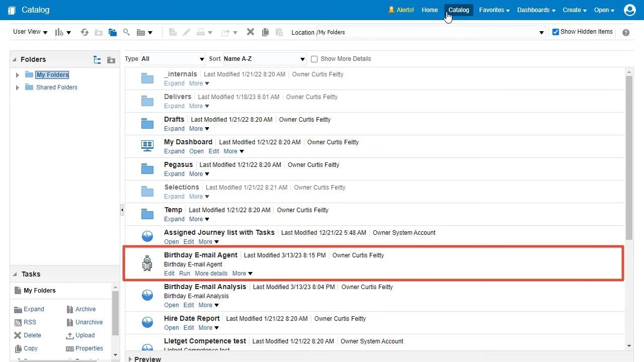This screenshot has height=362, width=644.
Task: Click the Unarchive task link
Action: click(x=89, y=322)
